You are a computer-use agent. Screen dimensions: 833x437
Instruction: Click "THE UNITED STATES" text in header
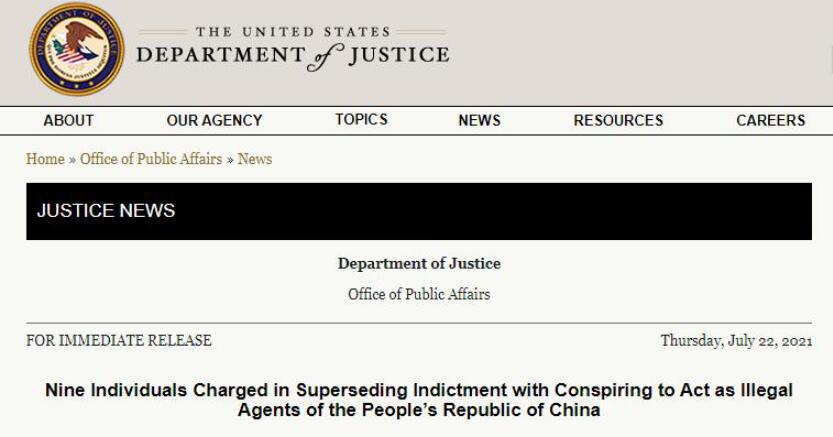[293, 32]
